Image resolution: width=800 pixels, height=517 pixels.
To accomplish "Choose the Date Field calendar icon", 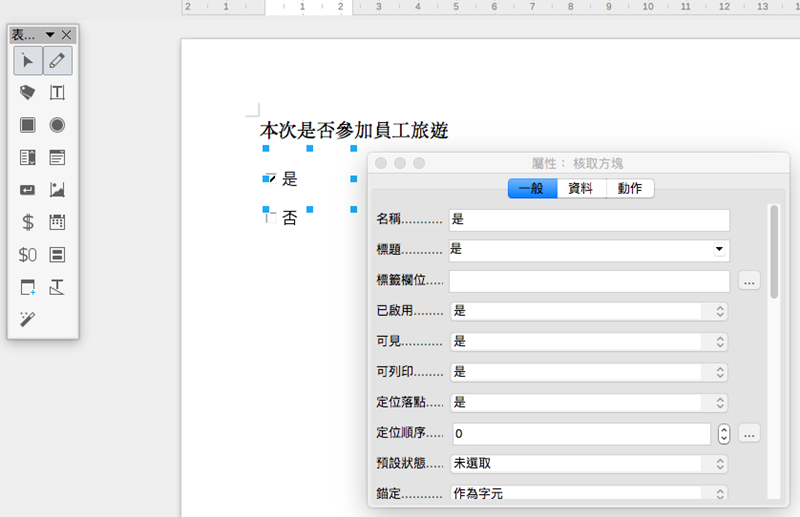I will click(x=57, y=222).
